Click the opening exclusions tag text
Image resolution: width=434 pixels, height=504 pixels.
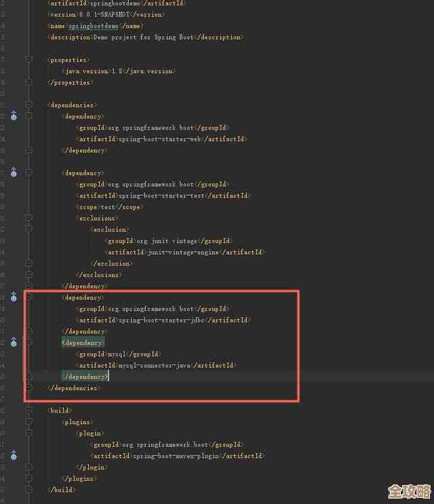point(97,218)
